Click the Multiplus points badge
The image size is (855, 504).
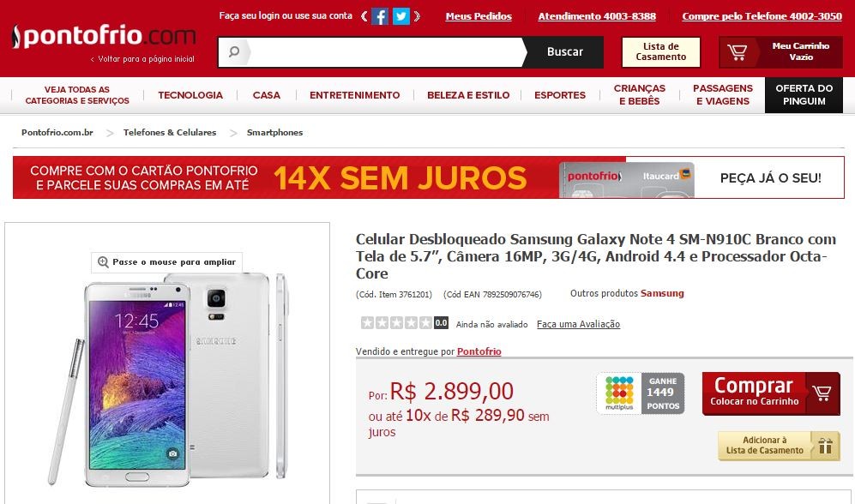(x=640, y=393)
